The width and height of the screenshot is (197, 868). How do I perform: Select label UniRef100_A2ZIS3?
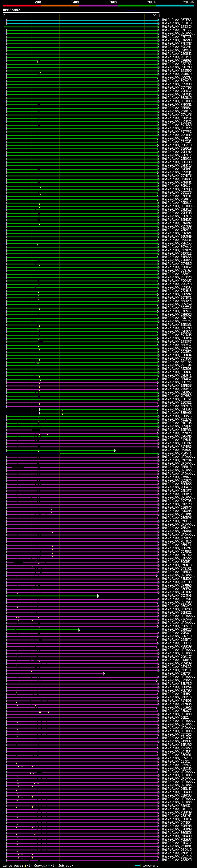tap(176, 64)
